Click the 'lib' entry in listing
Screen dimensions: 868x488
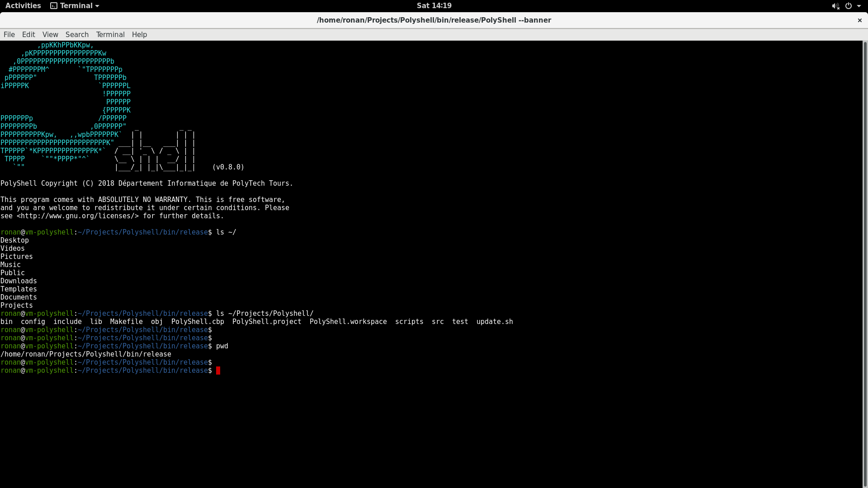pos(96,322)
